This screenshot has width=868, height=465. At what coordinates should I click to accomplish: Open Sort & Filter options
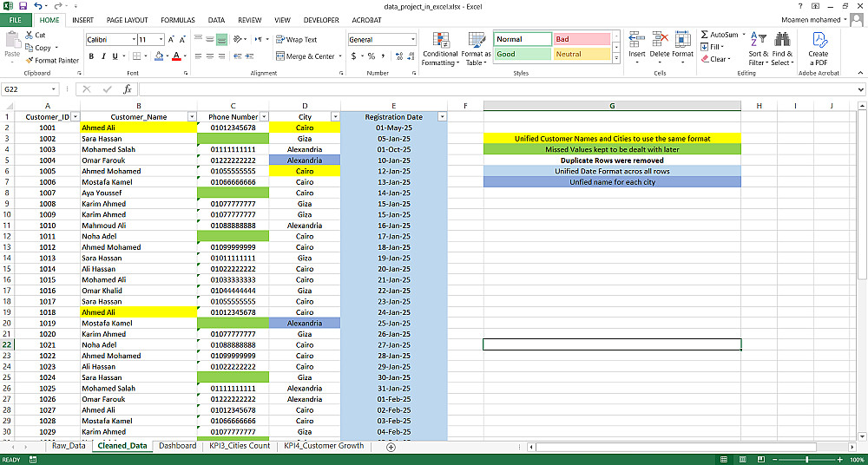pos(759,49)
